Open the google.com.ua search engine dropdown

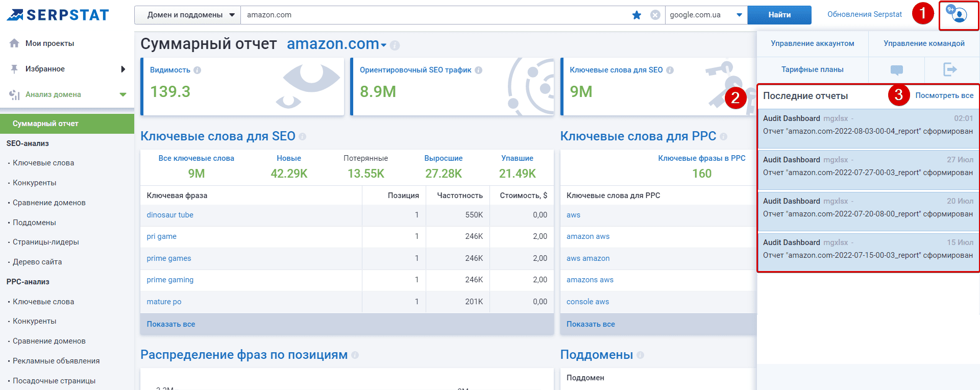click(x=706, y=15)
